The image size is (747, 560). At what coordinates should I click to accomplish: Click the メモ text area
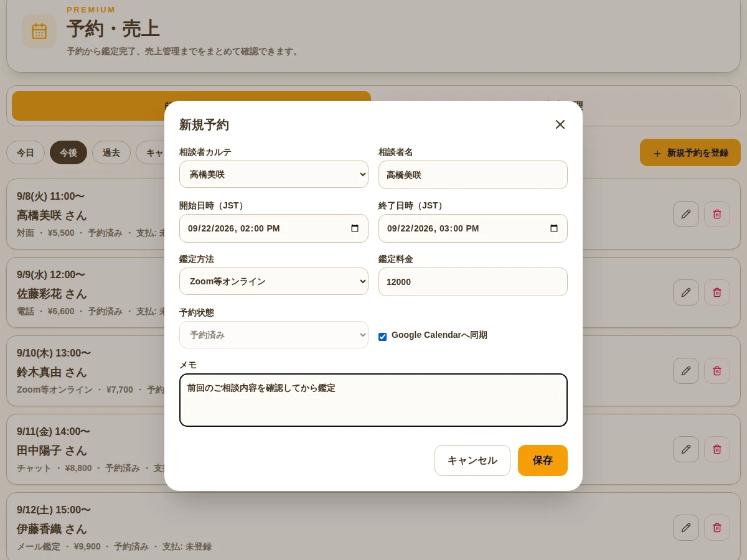[x=374, y=400]
